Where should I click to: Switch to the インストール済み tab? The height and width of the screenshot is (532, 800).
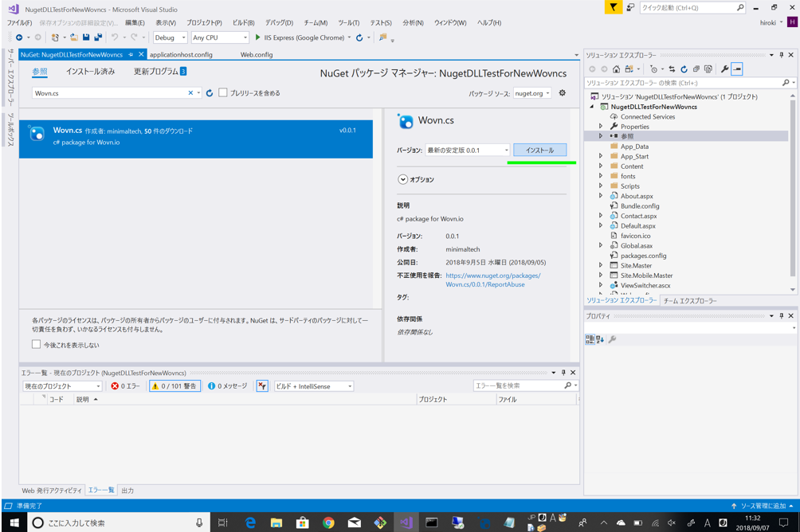(x=90, y=72)
